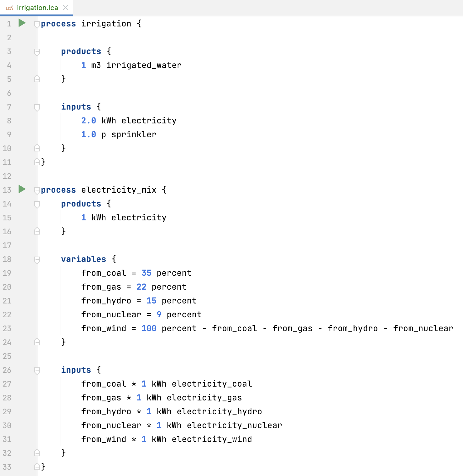Fold the products block at line 14
This screenshot has height=476, width=463.
[37, 204]
